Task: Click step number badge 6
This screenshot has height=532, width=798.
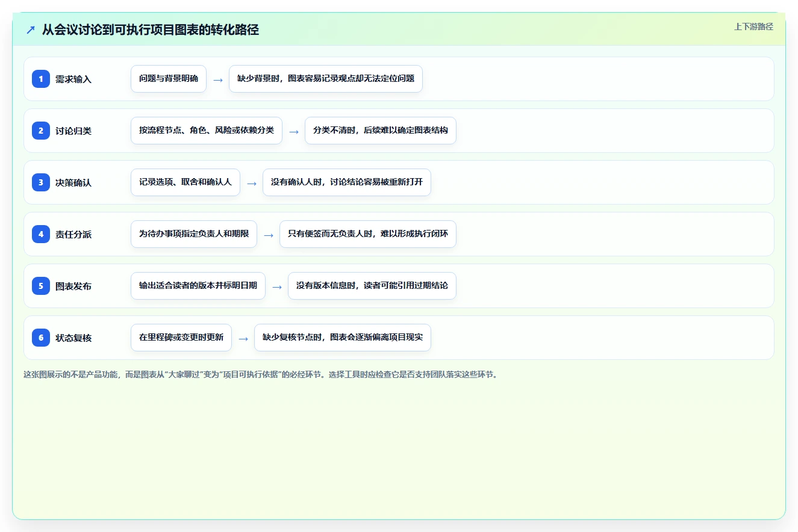Action: tap(41, 338)
